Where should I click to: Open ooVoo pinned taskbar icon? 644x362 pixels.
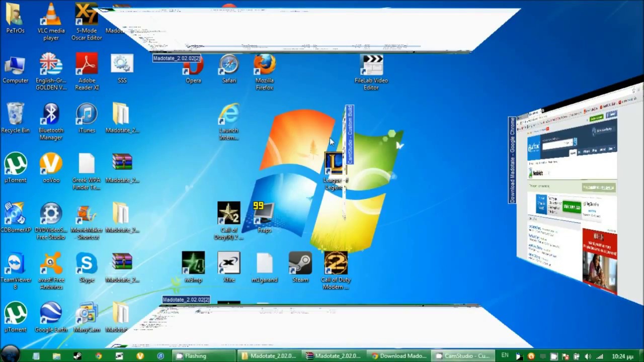pos(140,356)
